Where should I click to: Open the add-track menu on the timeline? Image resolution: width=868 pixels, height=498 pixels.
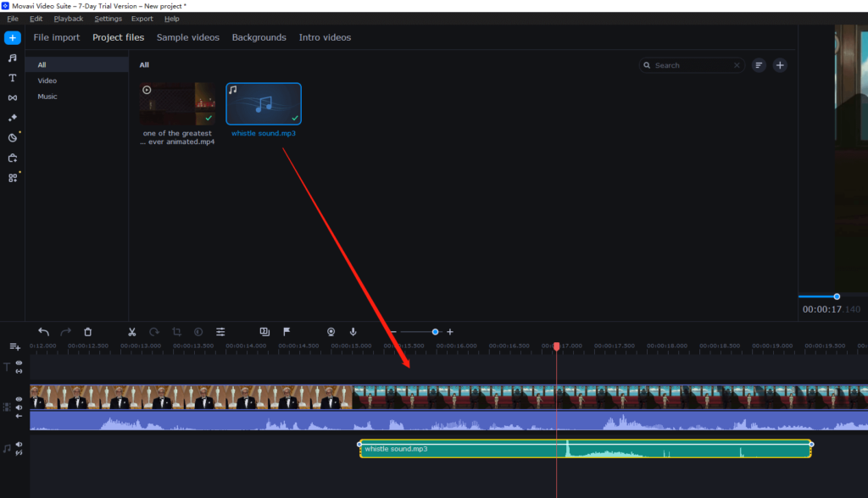tap(14, 347)
